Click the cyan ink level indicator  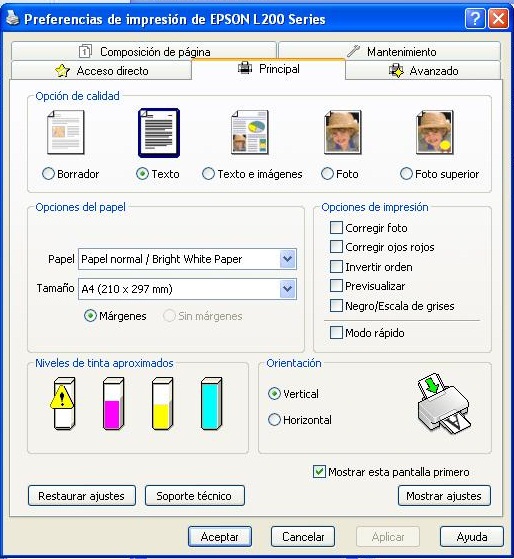pos(211,404)
